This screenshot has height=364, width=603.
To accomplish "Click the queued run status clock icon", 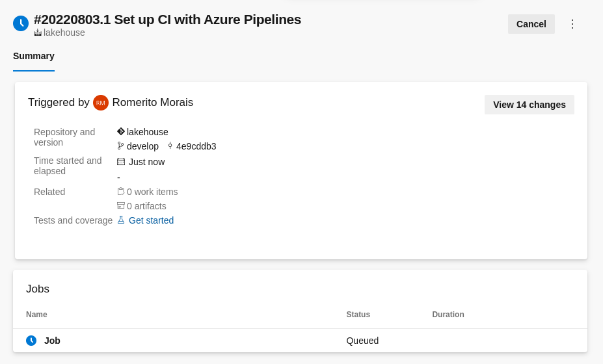I will point(21,23).
